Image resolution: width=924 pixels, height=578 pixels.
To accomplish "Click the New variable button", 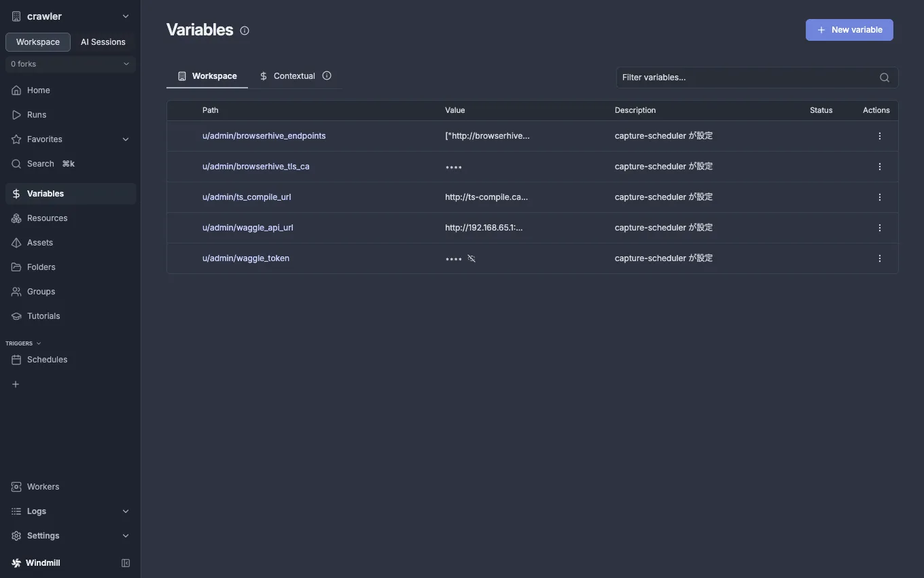I will pyautogui.click(x=849, y=30).
